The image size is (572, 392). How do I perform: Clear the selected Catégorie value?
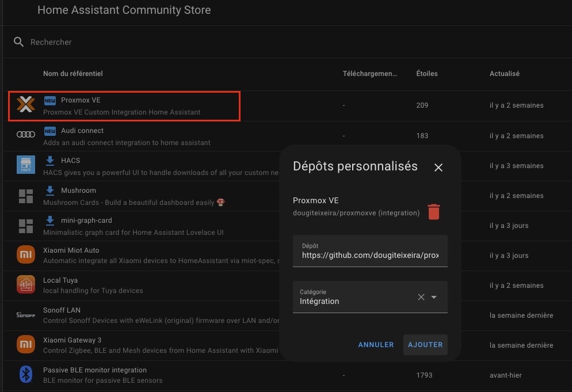click(421, 297)
